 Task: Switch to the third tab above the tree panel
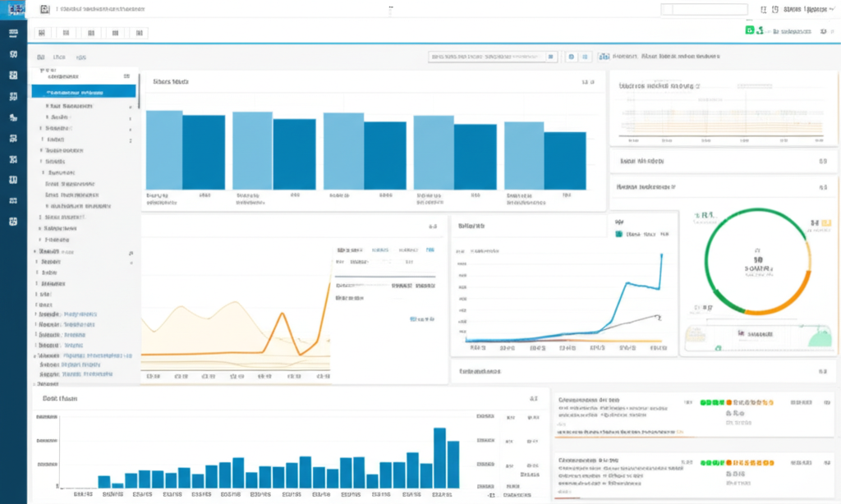[80, 57]
